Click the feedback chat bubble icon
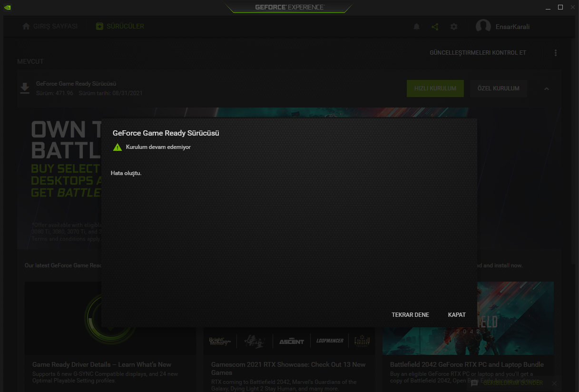 [474, 383]
